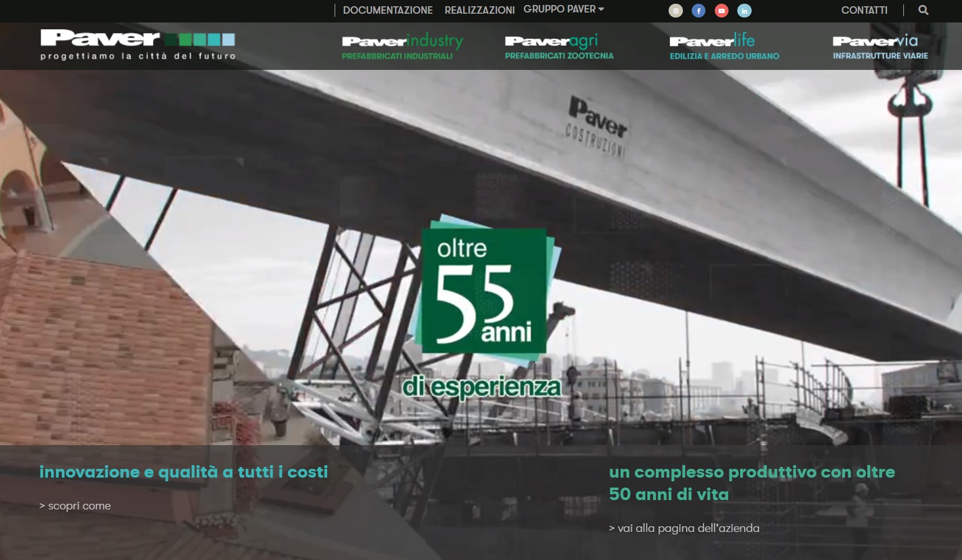Click 'scopri come' link
Screen dimensions: 962x560
pos(75,506)
